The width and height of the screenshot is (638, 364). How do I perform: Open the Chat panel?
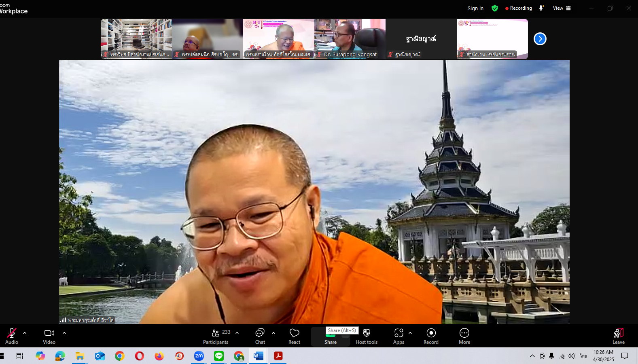(260, 336)
